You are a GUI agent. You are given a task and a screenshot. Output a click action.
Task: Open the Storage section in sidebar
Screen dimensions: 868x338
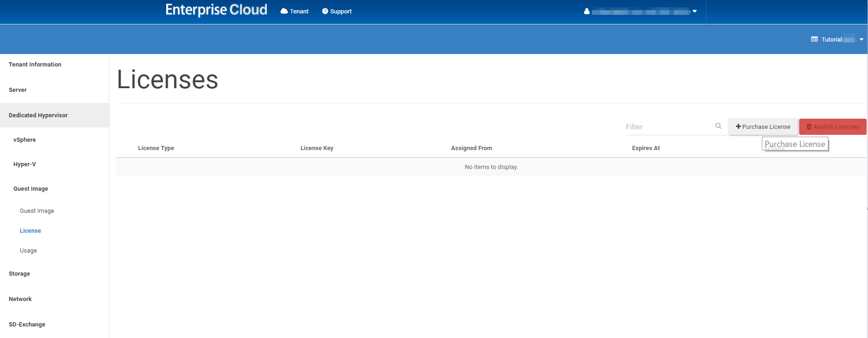(19, 274)
